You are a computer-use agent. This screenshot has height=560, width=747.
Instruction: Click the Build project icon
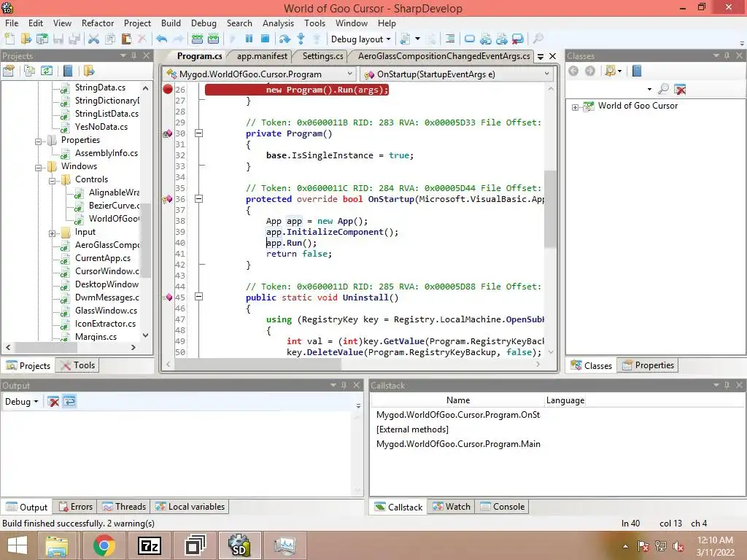pyautogui.click(x=213, y=39)
